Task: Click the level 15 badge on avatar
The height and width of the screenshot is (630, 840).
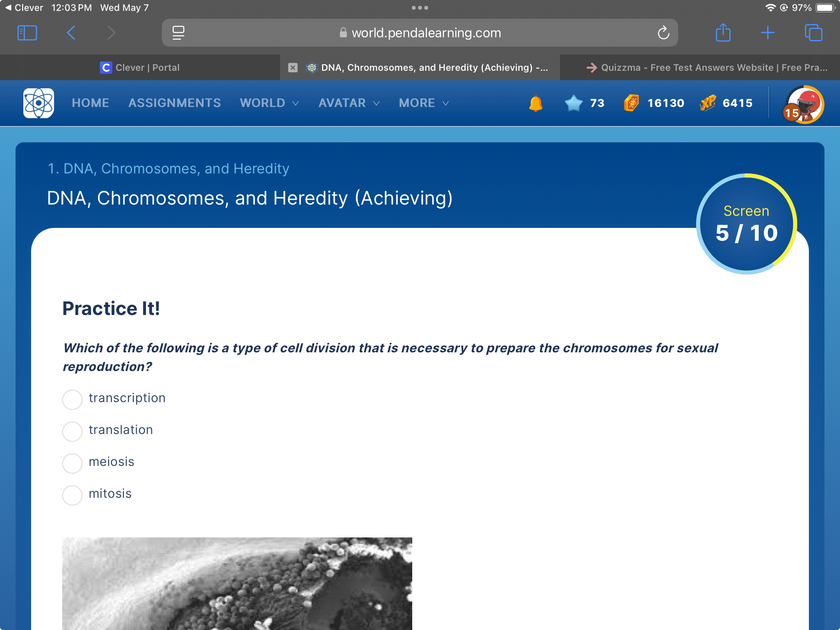Action: coord(792,113)
